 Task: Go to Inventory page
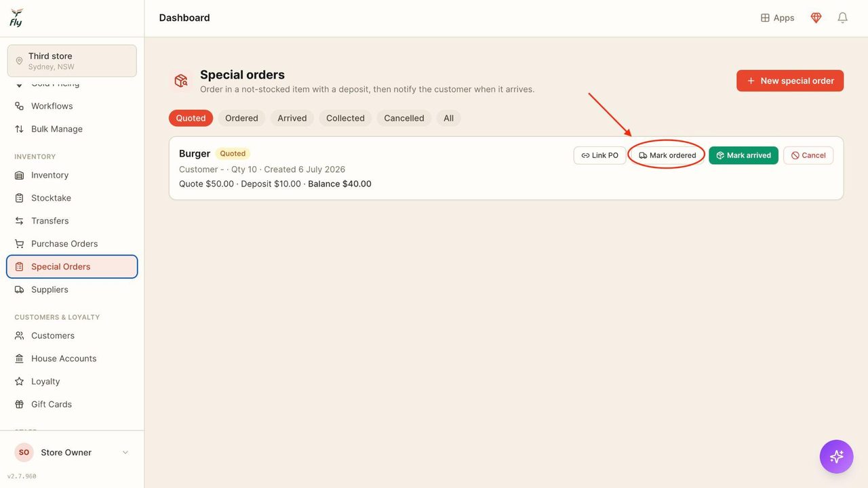(72, 175)
